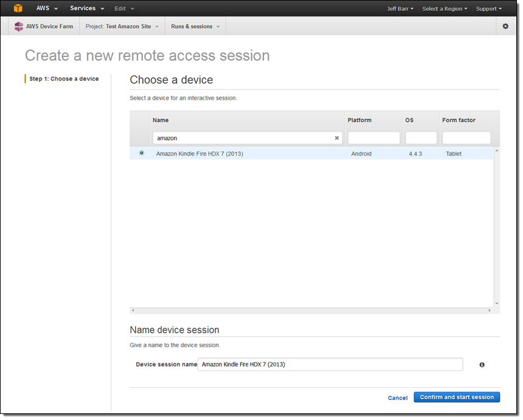Open the Edit menu

[x=125, y=9]
